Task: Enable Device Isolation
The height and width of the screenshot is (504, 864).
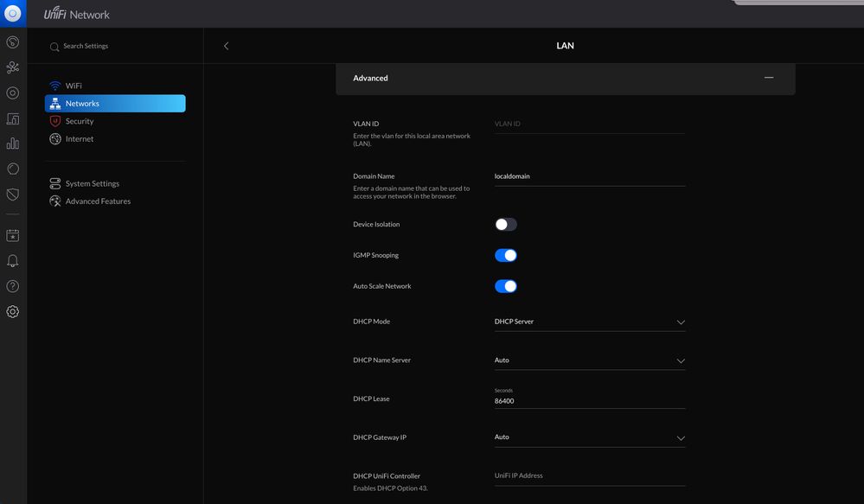Action: click(x=505, y=224)
